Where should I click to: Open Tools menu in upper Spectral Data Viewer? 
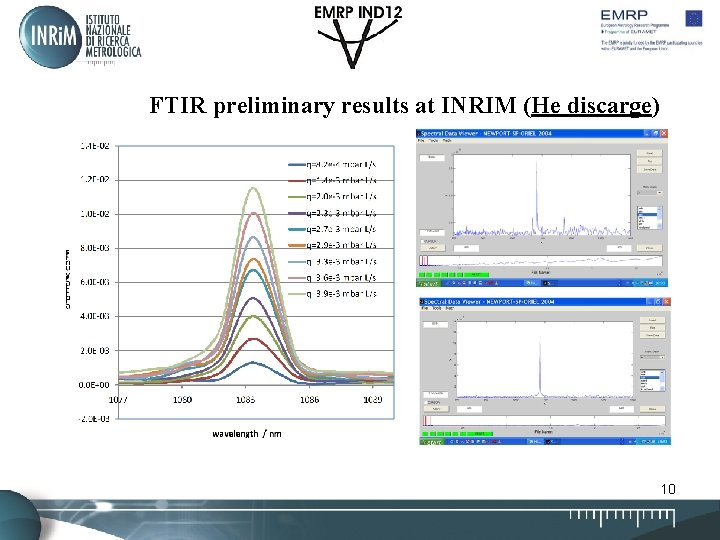click(433, 141)
